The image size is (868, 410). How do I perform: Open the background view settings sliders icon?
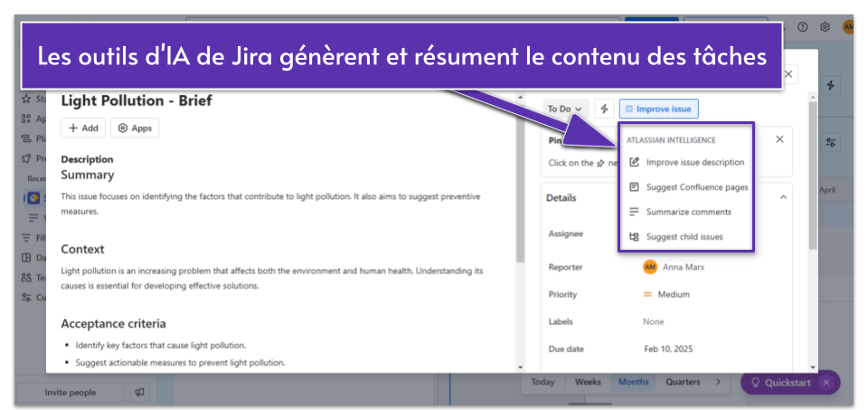830,142
